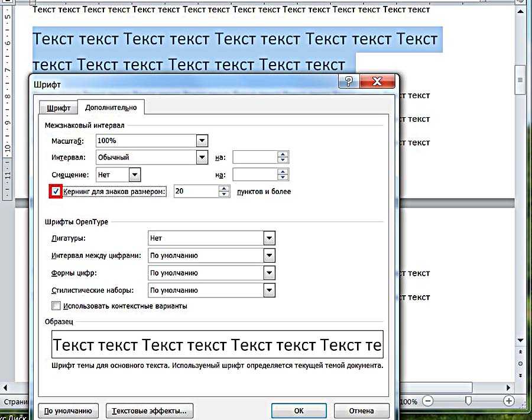This screenshot has height=420, width=532.
Task: Open Текстовые эффекты dialog button
Action: point(150,411)
